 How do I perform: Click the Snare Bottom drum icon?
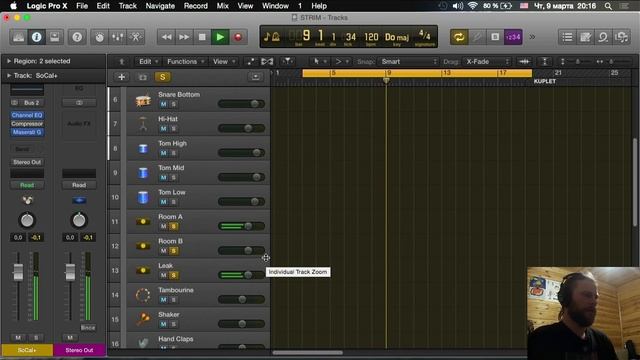[143, 100]
